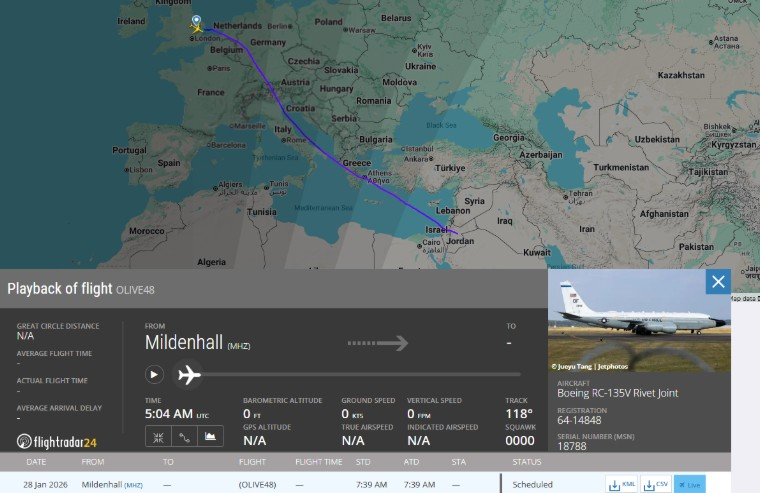Click the FLIGHT column header
Screen dimensions: 760x493
click(x=252, y=462)
